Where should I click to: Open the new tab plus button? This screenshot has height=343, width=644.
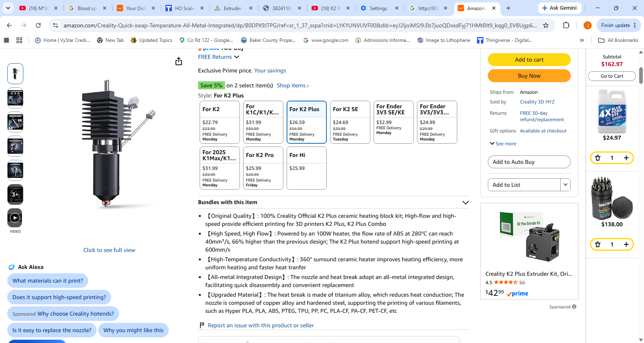pyautogui.click(x=508, y=8)
